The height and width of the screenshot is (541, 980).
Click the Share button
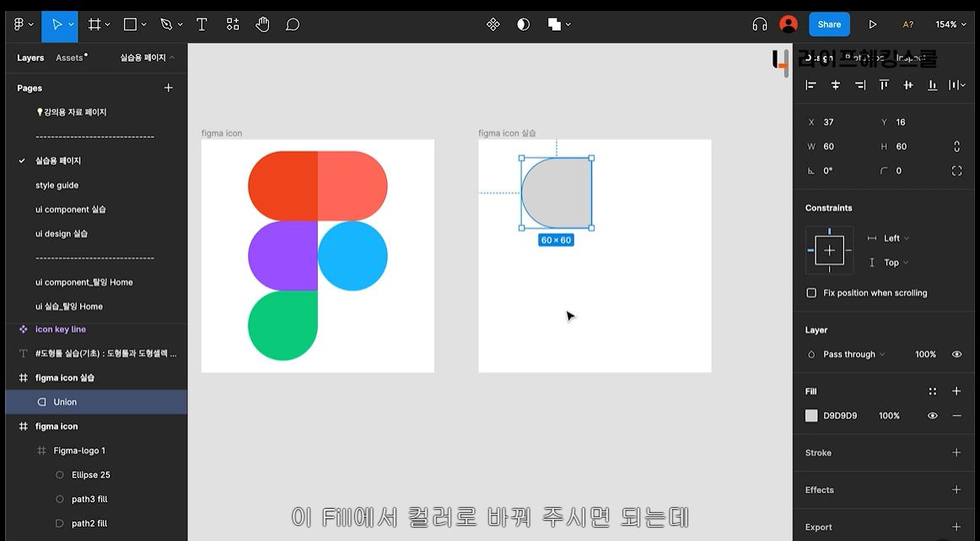(x=829, y=24)
